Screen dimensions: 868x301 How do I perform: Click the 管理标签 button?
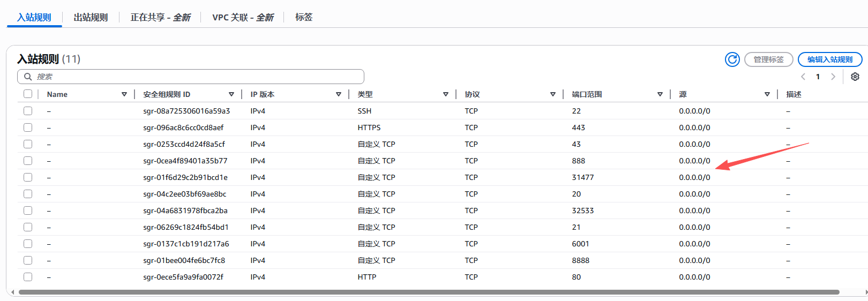point(768,59)
